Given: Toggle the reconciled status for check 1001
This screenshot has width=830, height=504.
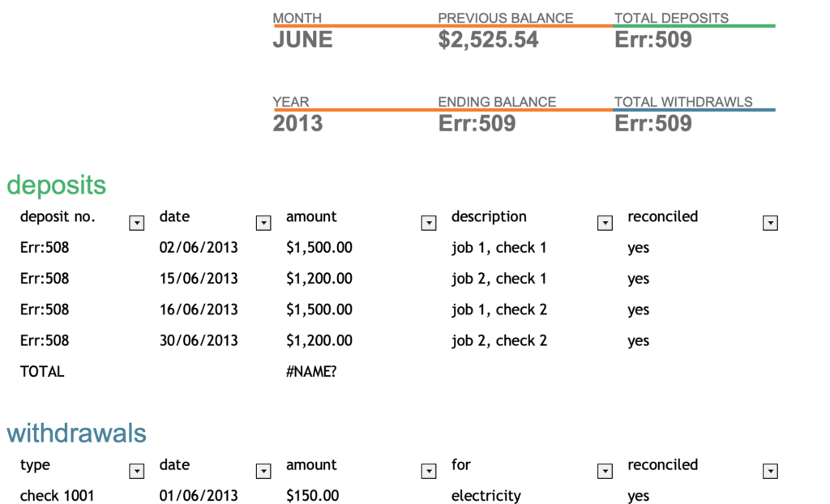Looking at the screenshot, I should 639,495.
